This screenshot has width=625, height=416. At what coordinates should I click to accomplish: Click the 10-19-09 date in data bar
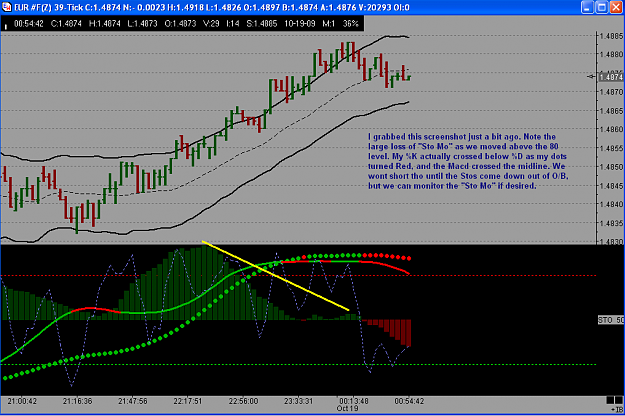pyautogui.click(x=300, y=24)
